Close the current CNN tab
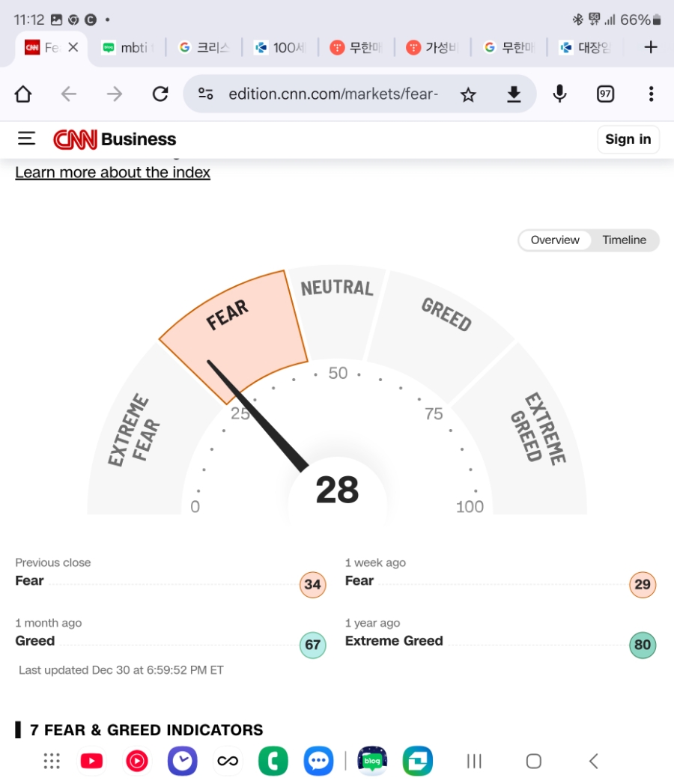The height and width of the screenshot is (784, 674). point(73,47)
